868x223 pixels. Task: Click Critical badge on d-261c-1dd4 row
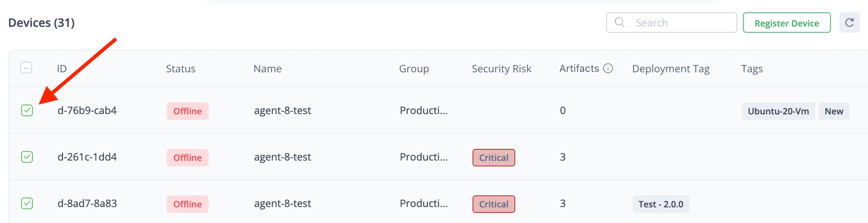tap(494, 158)
